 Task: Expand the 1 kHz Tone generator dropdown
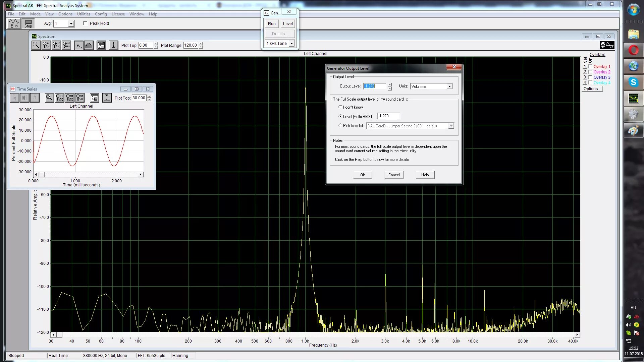[291, 44]
